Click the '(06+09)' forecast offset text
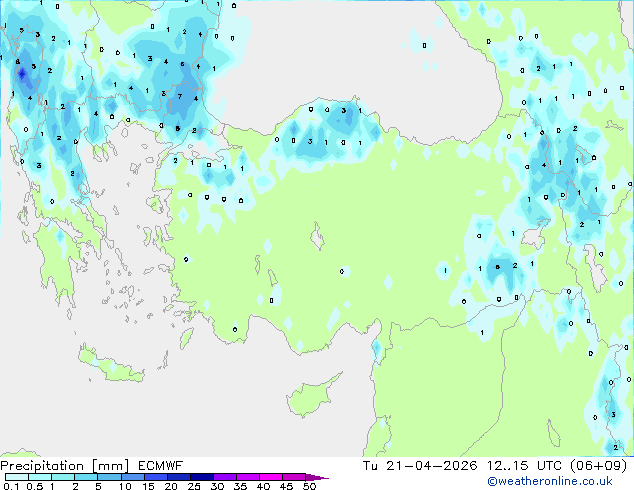Viewport: 634px width, 490px height. click(x=598, y=466)
